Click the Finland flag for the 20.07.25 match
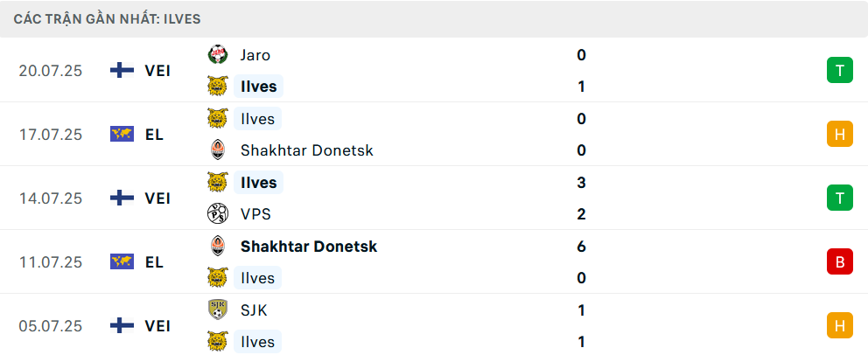This screenshot has width=868, height=355. (122, 70)
